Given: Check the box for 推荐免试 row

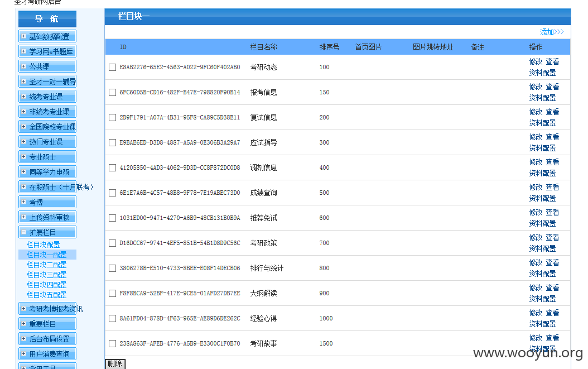Looking at the screenshot, I should [112, 218].
